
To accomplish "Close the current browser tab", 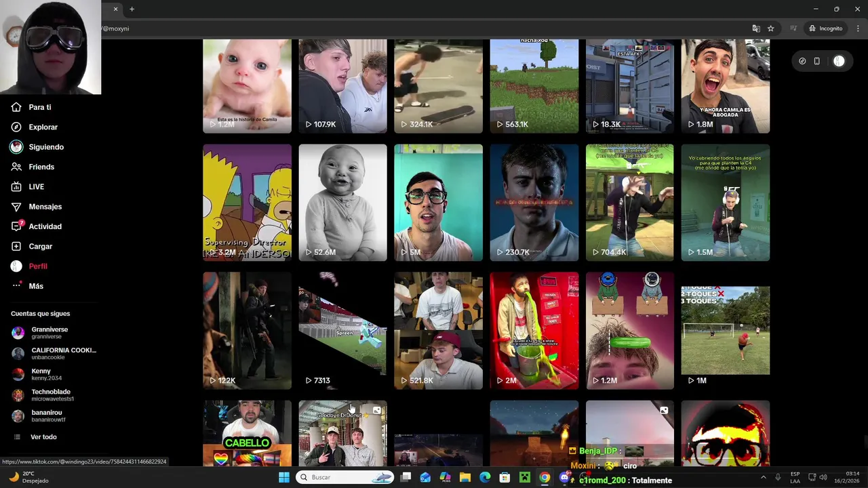I will pyautogui.click(x=115, y=9).
